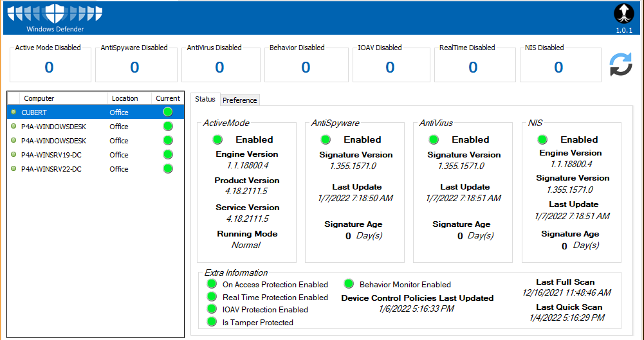Click Last Full Scan date 12/16/2021

coord(566,293)
